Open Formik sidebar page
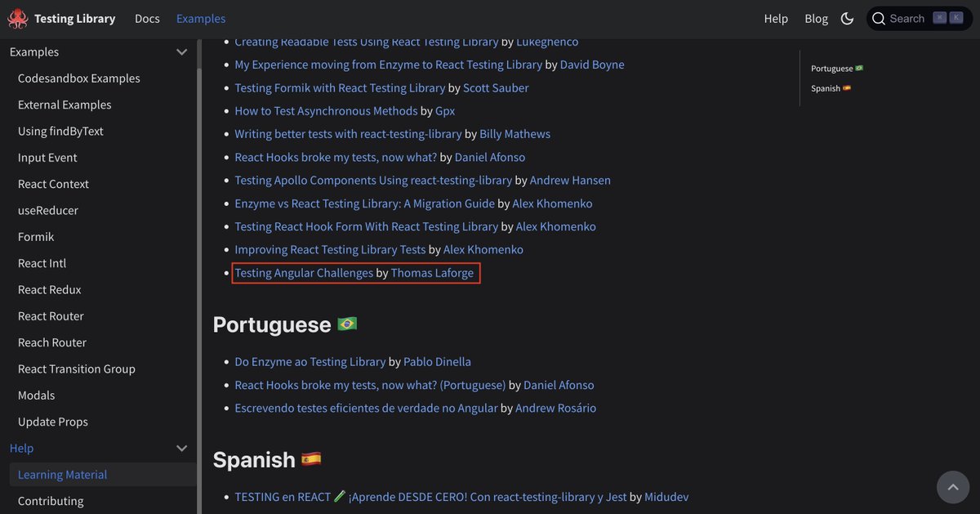This screenshot has width=980, height=514. pos(36,237)
